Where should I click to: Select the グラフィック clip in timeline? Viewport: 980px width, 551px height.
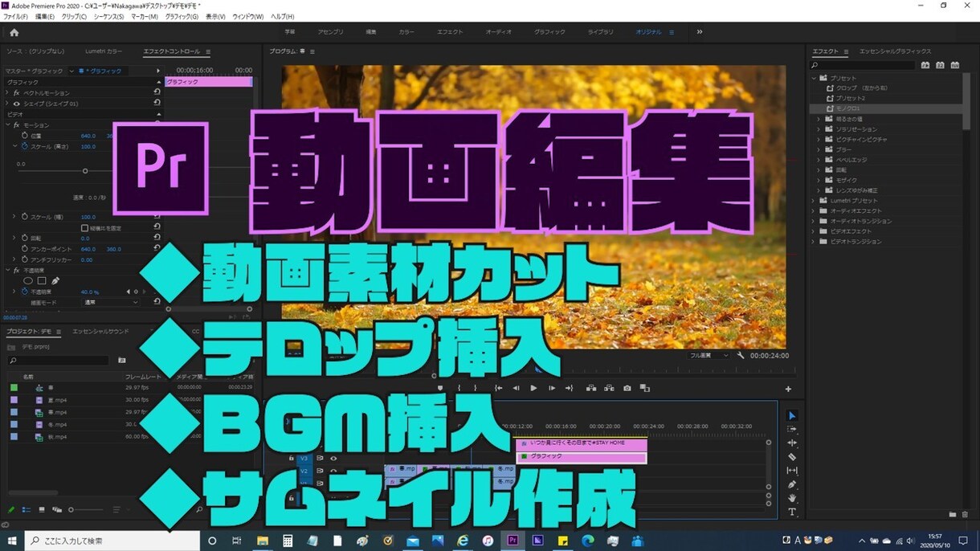click(x=581, y=456)
